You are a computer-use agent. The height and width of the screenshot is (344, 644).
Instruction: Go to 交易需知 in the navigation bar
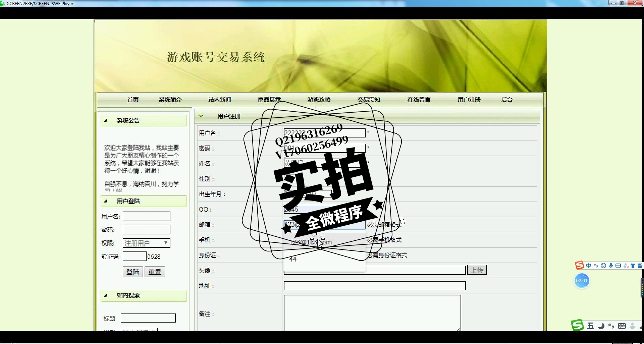[369, 100]
